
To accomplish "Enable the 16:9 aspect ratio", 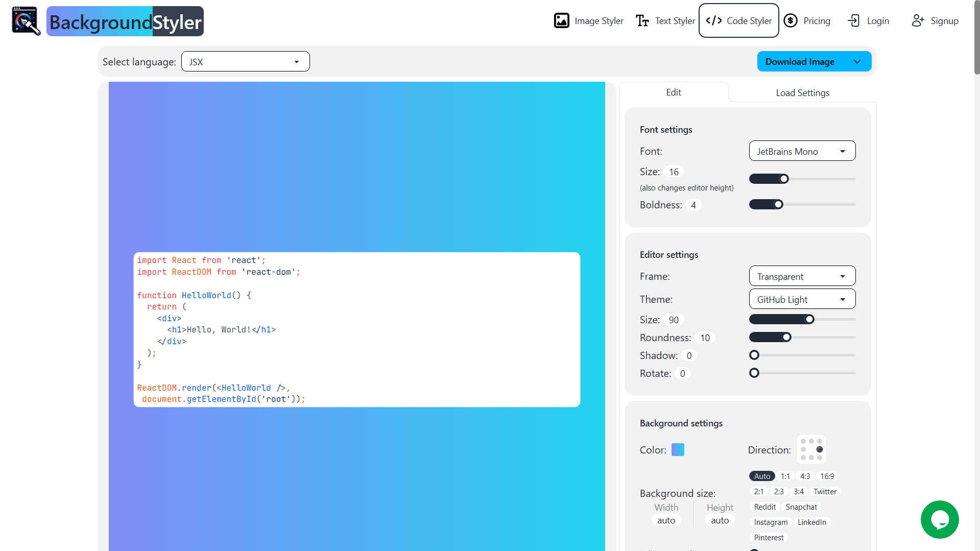I will click(x=827, y=476).
